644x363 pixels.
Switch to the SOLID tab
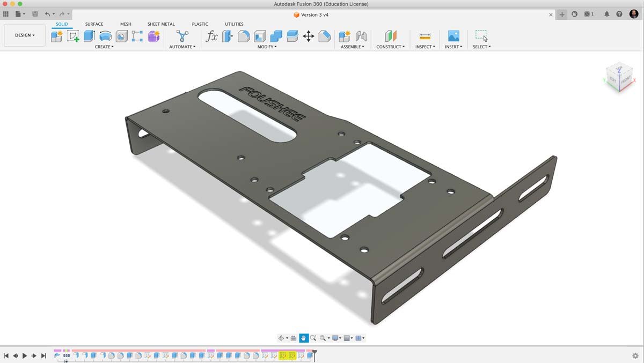pos(62,24)
